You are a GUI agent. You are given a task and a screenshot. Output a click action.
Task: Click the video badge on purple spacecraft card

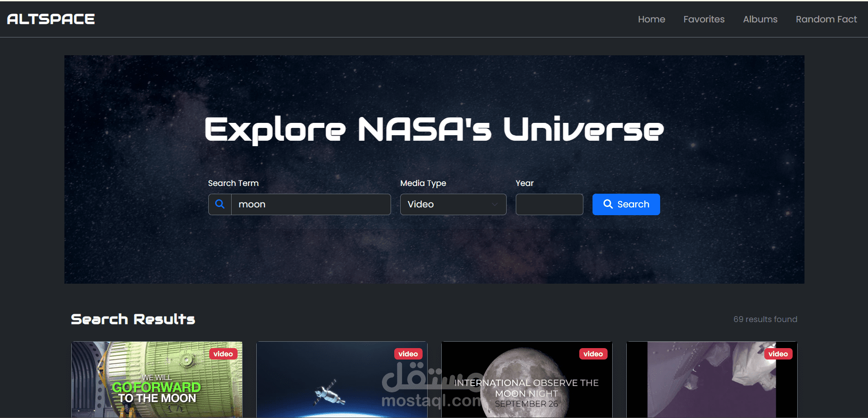(x=778, y=354)
